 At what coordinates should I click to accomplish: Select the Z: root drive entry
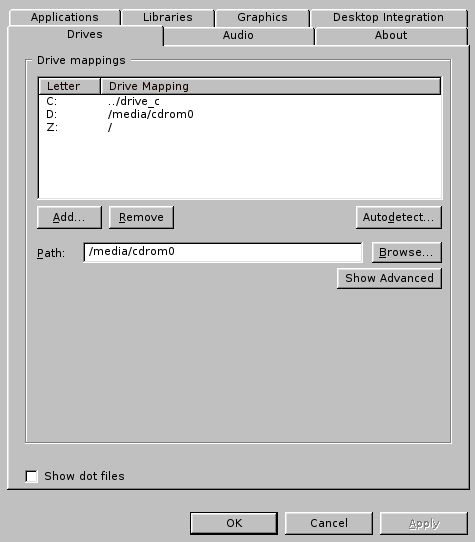pos(240,127)
